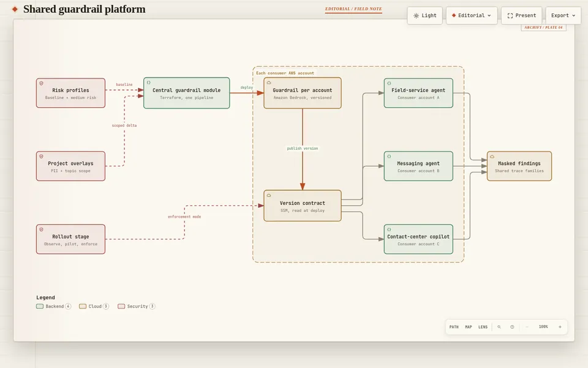This screenshot has width=588, height=368.
Task: Open the Editorial style dropdown
Action: click(x=472, y=15)
